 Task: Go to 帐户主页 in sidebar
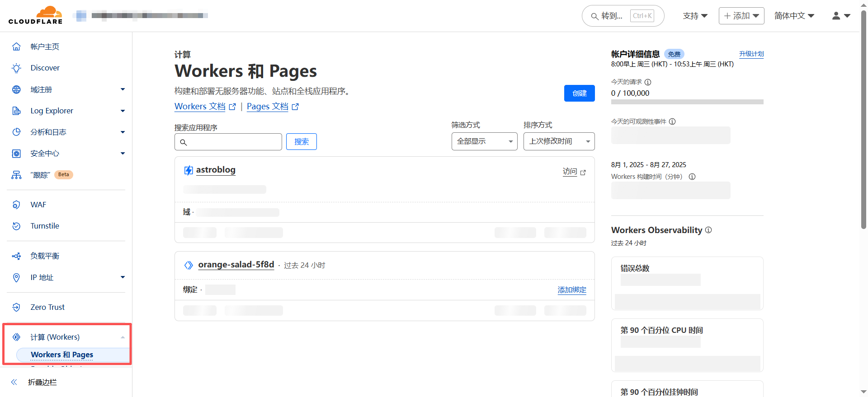[45, 47]
